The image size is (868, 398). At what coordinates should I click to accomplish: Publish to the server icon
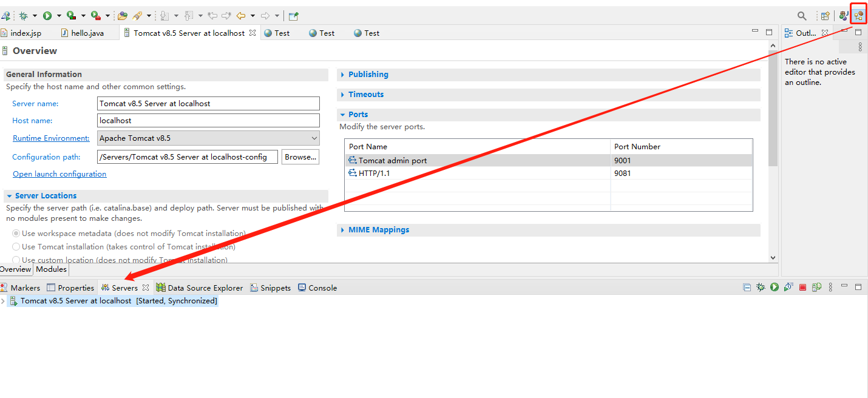point(817,288)
